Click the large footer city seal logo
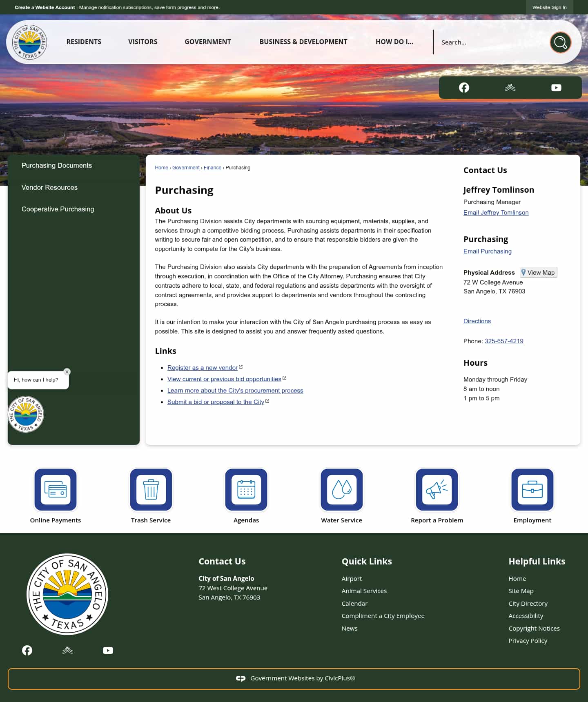This screenshot has height=702, width=588. click(67, 594)
